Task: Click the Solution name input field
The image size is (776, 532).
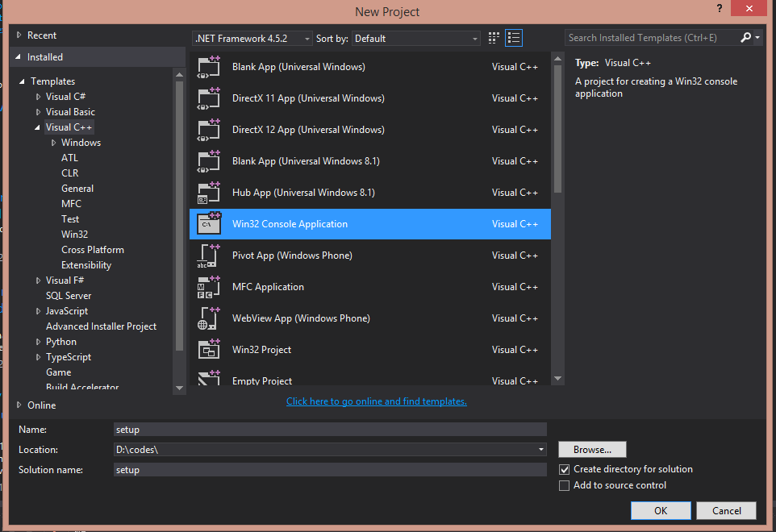Action: coord(330,470)
